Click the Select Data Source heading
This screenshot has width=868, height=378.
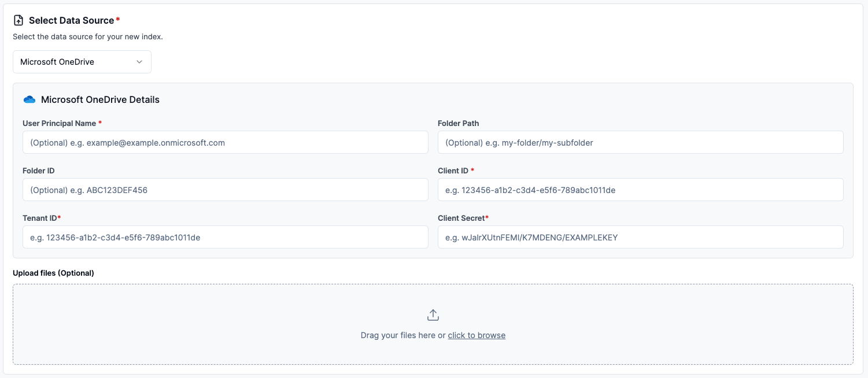pos(72,20)
